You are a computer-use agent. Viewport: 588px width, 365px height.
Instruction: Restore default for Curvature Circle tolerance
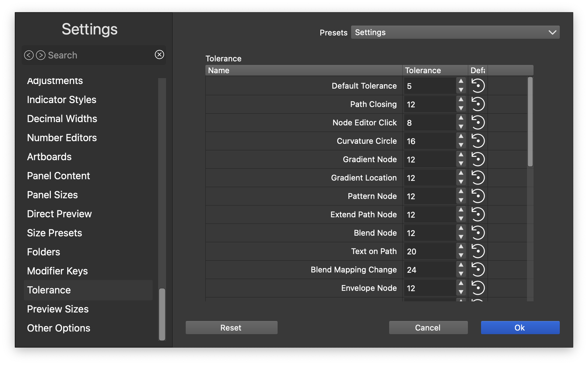tap(478, 141)
